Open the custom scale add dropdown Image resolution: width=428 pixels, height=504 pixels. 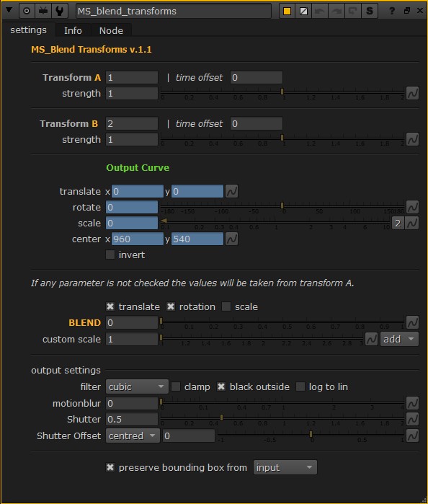tap(399, 339)
